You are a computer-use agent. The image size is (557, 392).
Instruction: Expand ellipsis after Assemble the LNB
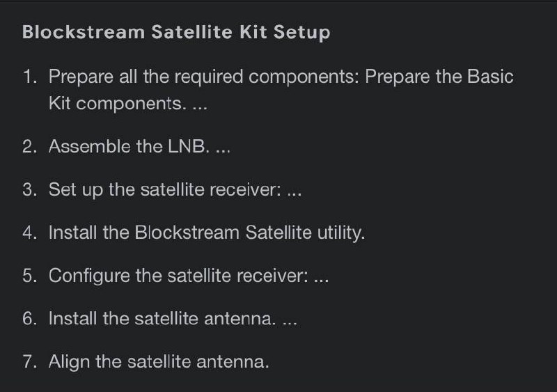(x=223, y=147)
